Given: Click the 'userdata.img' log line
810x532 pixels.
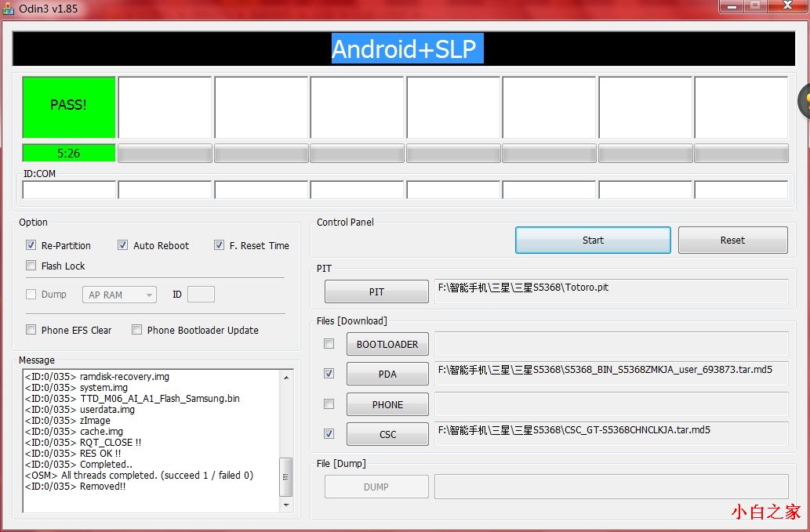Looking at the screenshot, I should [80, 409].
